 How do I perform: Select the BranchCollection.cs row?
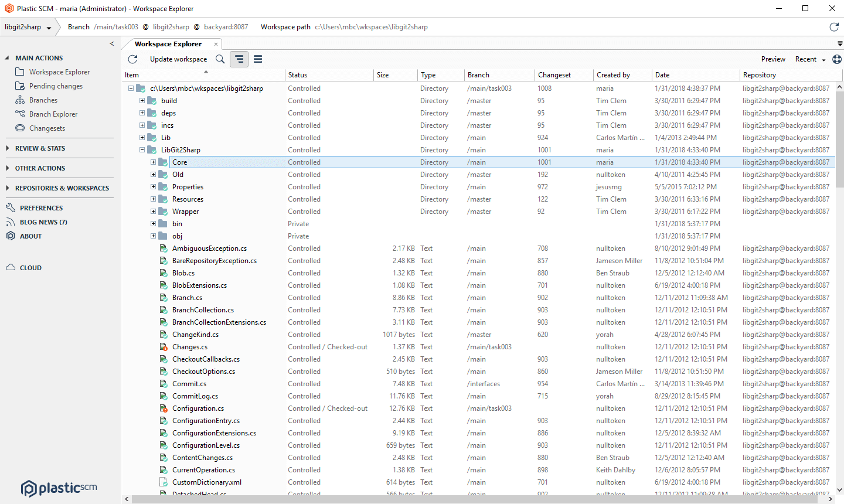479,310
